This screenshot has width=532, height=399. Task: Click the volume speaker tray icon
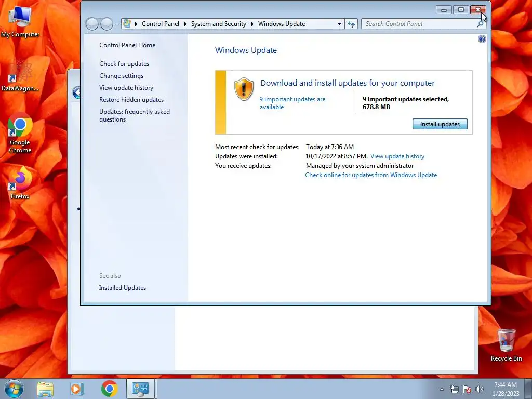click(480, 389)
